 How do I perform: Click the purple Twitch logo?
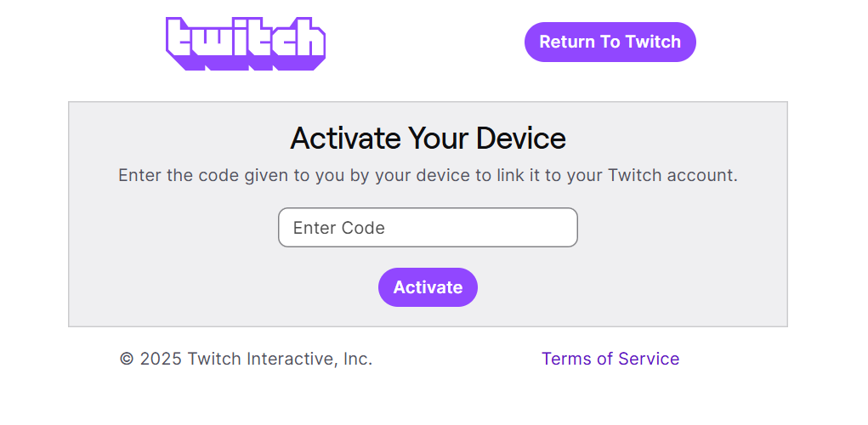[246, 42]
